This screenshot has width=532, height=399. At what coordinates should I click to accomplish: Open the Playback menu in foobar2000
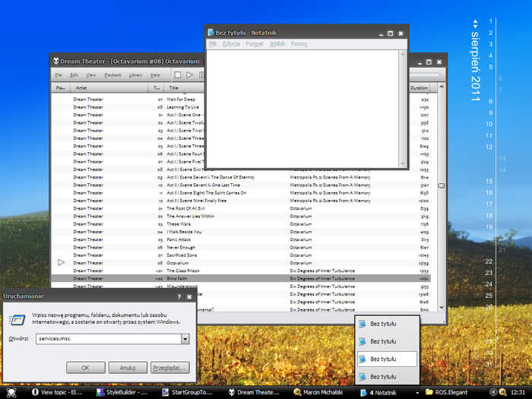pos(112,75)
